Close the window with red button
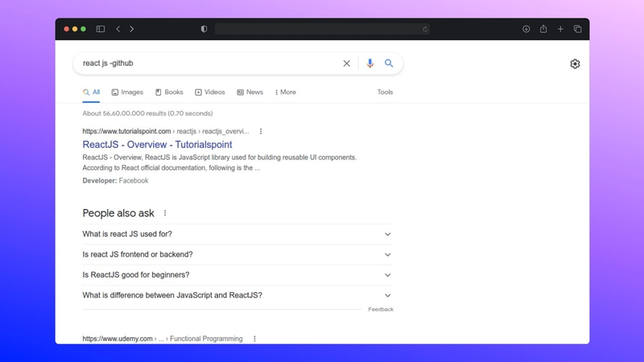The height and width of the screenshot is (362, 644). 67,29
